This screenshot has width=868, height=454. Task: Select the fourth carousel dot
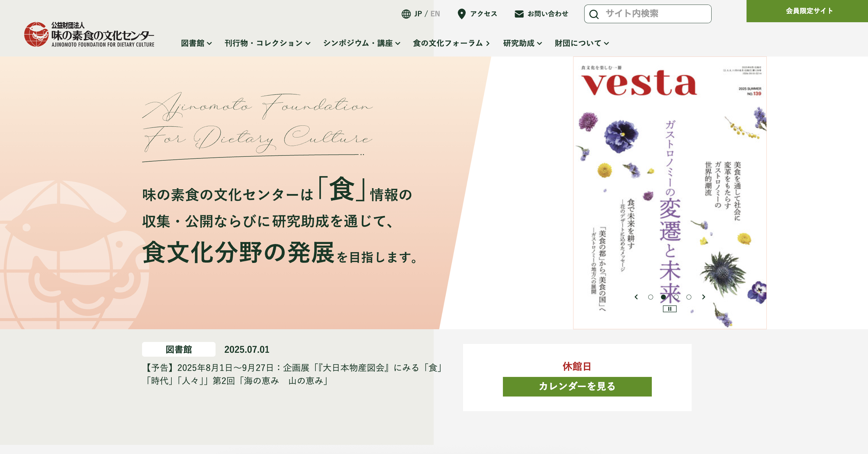click(x=689, y=297)
